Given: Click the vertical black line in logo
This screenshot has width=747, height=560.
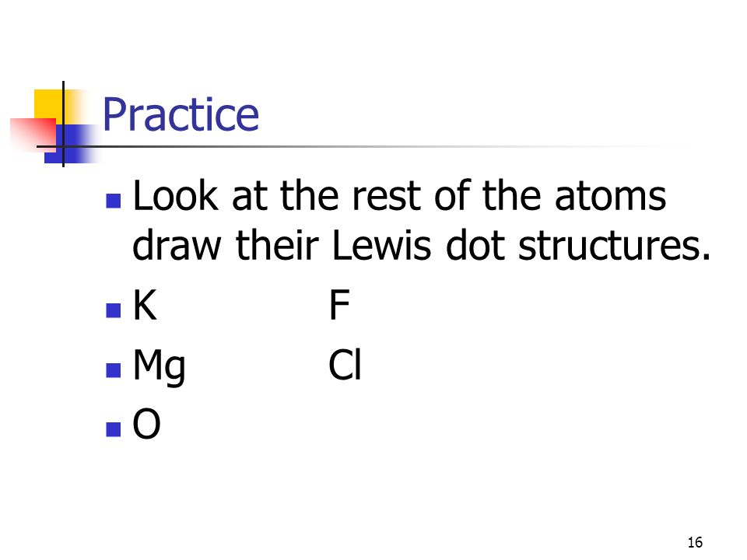Looking at the screenshot, I should pos(63,124).
